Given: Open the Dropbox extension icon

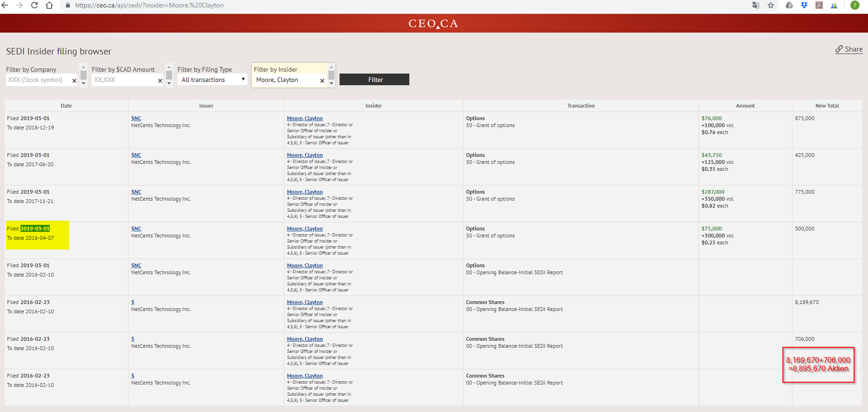Looking at the screenshot, I should pos(804,5).
